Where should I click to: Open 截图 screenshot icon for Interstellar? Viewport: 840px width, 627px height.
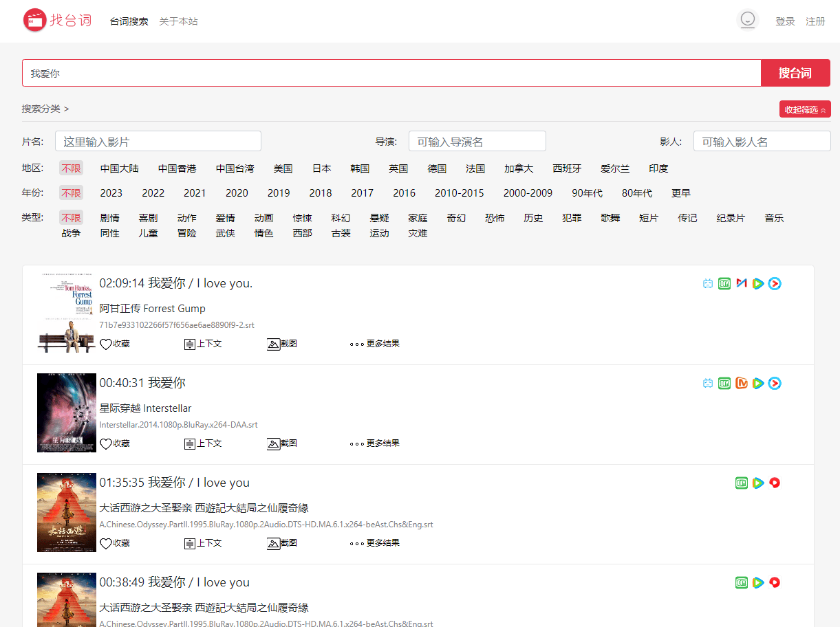tap(274, 444)
